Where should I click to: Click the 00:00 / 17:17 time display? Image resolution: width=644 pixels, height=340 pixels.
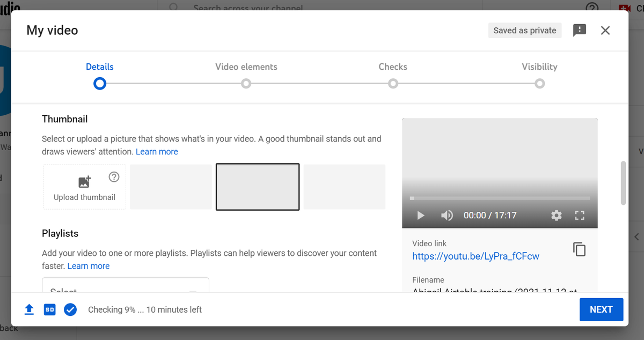[x=490, y=215]
